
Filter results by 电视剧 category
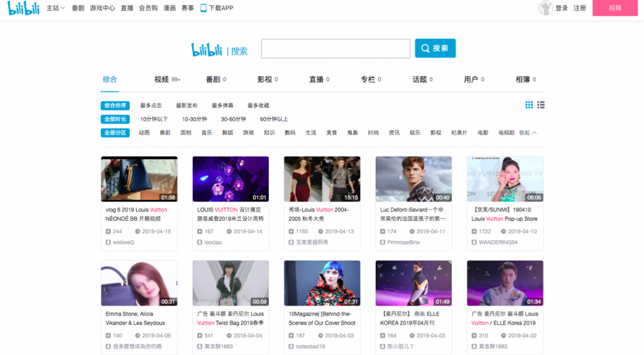[x=506, y=133]
